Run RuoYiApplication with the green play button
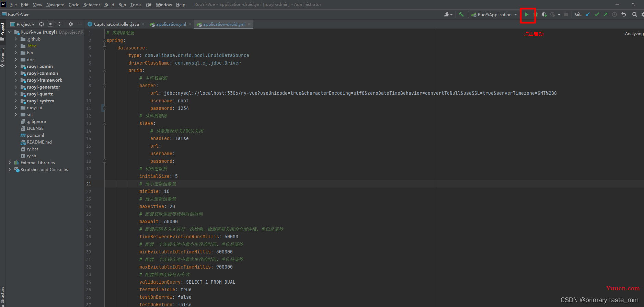This screenshot has width=644, height=307. coord(527,14)
